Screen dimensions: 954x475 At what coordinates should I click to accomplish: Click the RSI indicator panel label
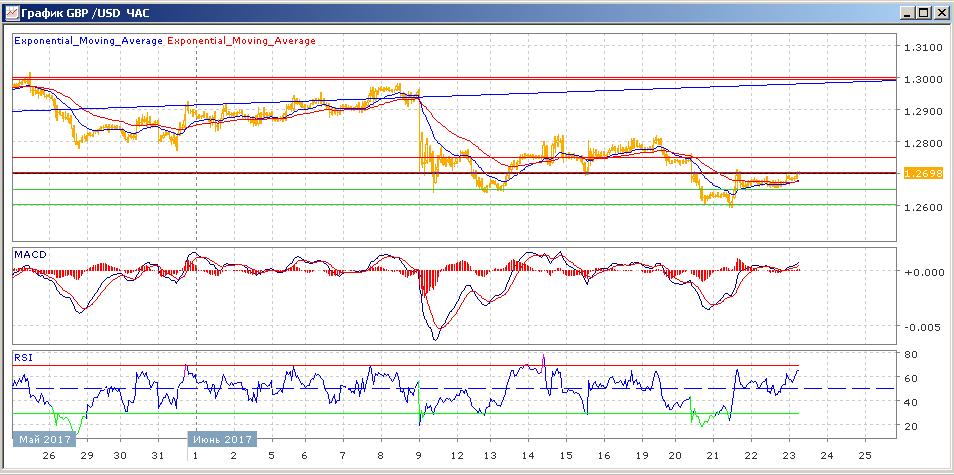coord(22,357)
